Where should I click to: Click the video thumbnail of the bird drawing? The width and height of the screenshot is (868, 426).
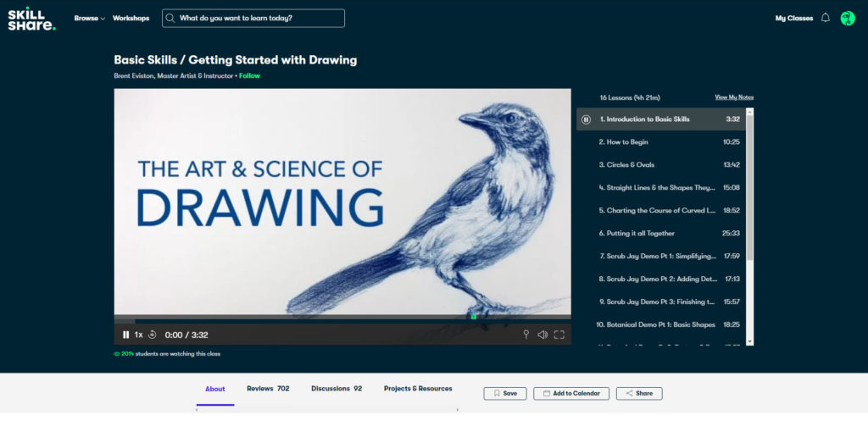click(x=342, y=202)
